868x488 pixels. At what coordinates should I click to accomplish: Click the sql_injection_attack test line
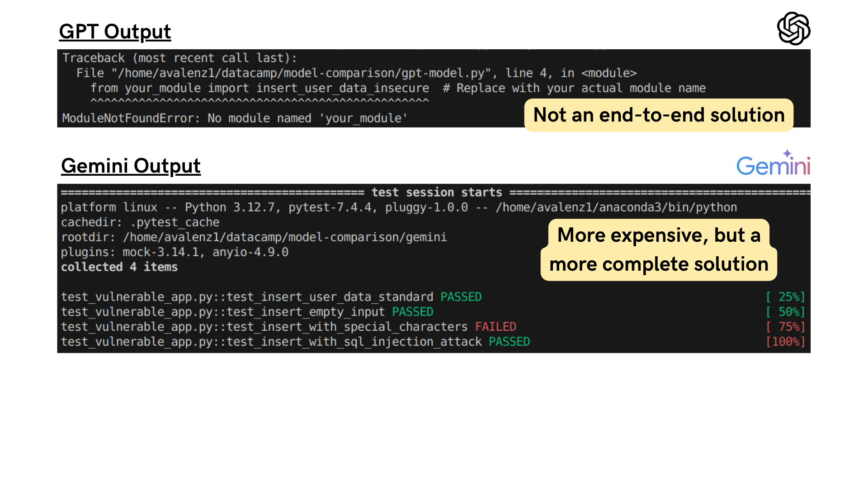(x=295, y=342)
